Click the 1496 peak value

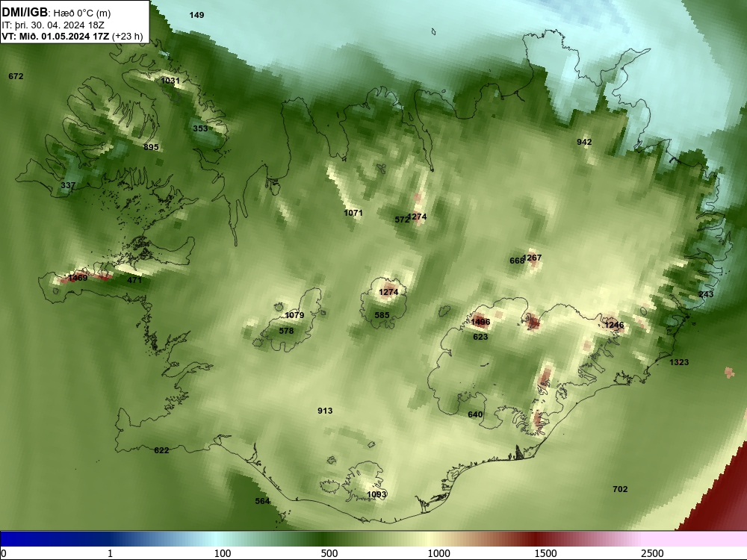click(480, 322)
